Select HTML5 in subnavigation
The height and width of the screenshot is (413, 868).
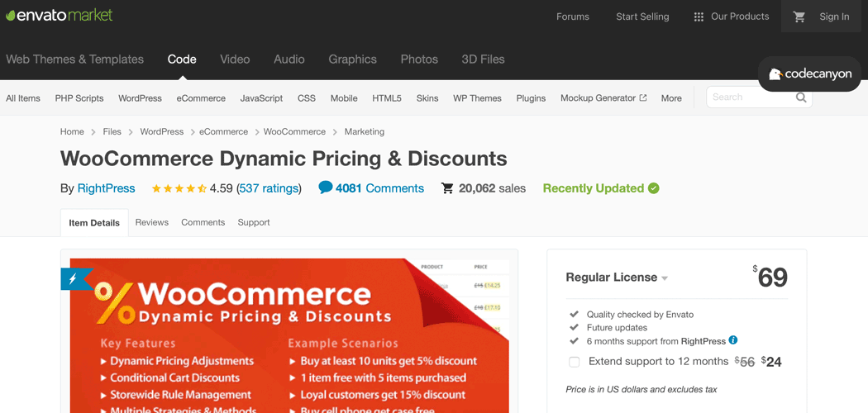[387, 98]
